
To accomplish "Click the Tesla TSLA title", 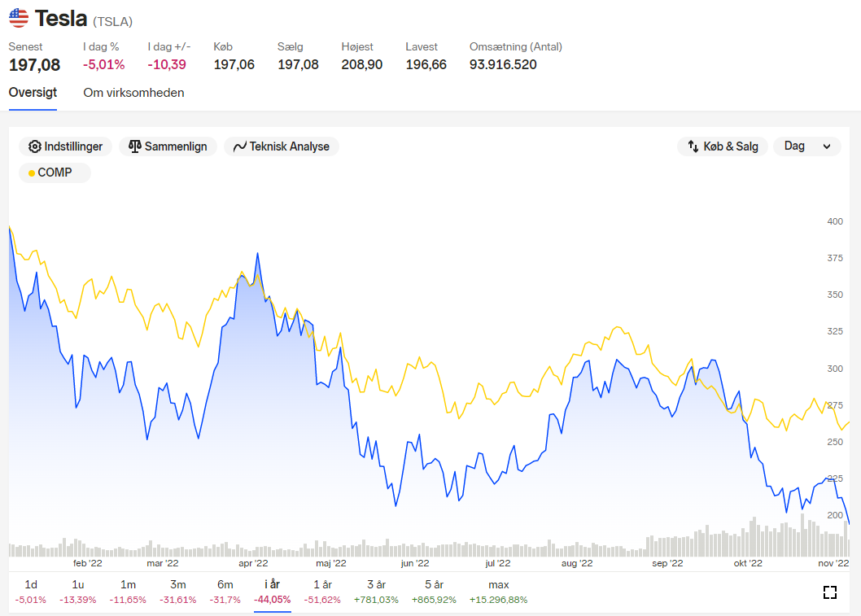I will click(84, 19).
